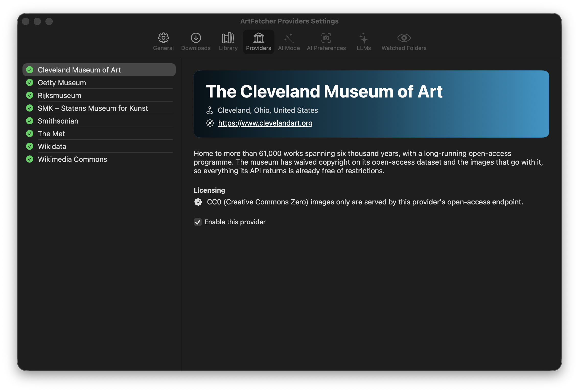The image size is (579, 392).
Task: Click green status check beside Smithsonian
Action: (x=30, y=121)
